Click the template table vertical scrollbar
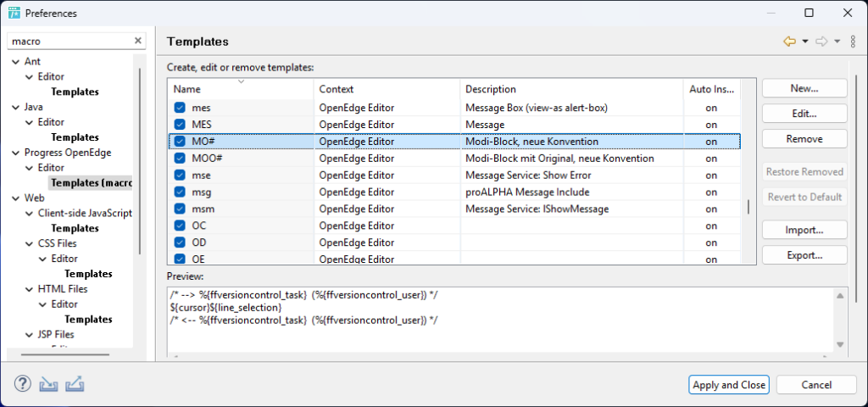The image size is (868, 407). pyautogui.click(x=748, y=206)
